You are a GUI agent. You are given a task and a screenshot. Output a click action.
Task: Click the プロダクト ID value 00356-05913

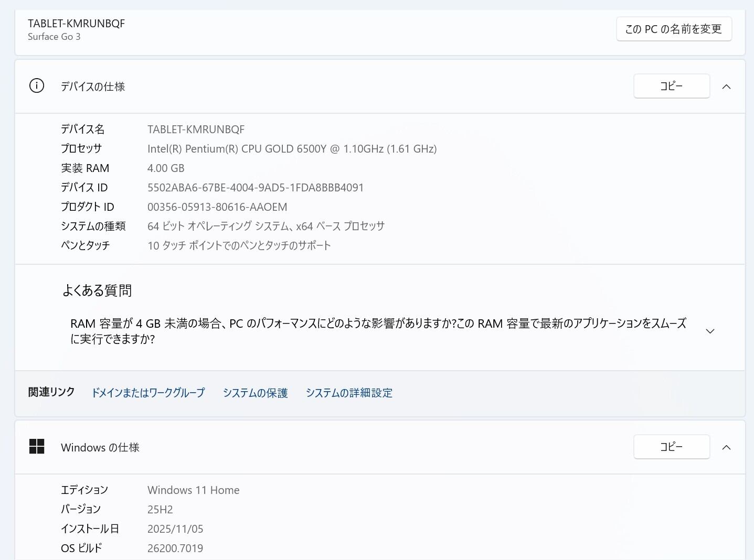[x=217, y=207]
